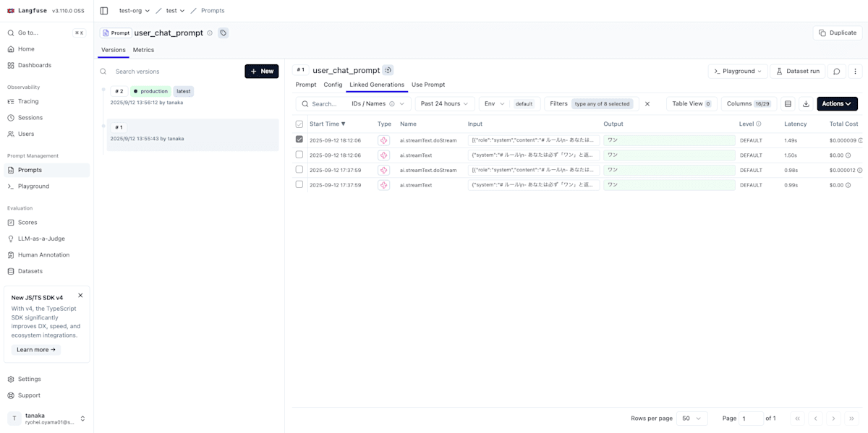Open Dashboards in the sidebar
Image resolution: width=868 pixels, height=433 pixels.
point(47,65)
